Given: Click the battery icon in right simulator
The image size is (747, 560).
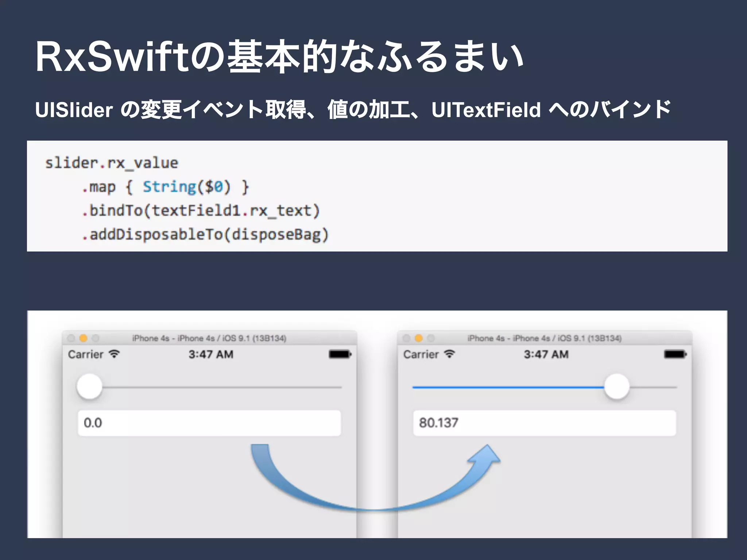Looking at the screenshot, I should tap(675, 354).
